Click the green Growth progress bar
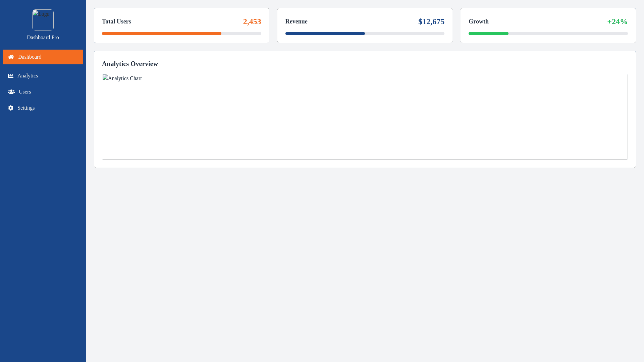Image resolution: width=644 pixels, height=362 pixels. coord(488,34)
